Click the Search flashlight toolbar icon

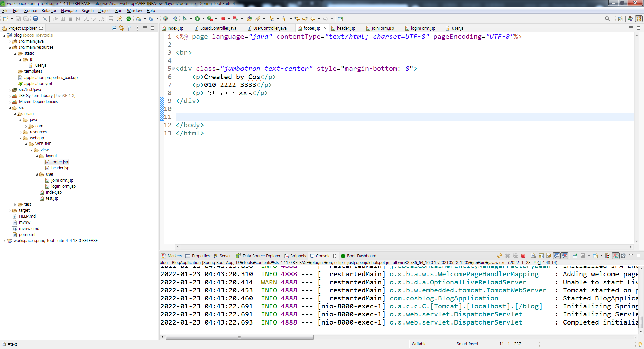258,19
